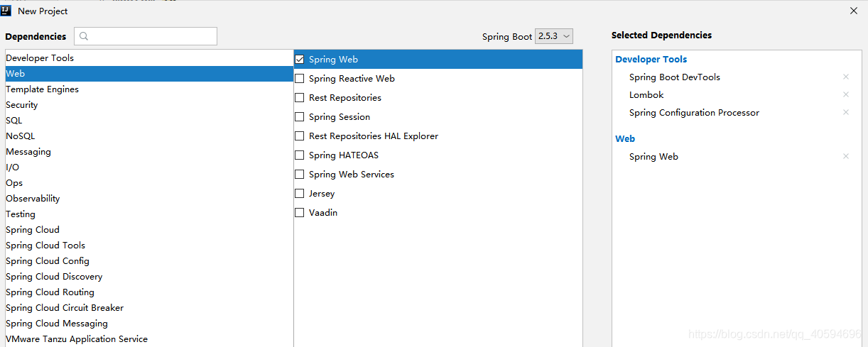Remove Lombok from selected dependencies
The height and width of the screenshot is (347, 868).
(846, 94)
